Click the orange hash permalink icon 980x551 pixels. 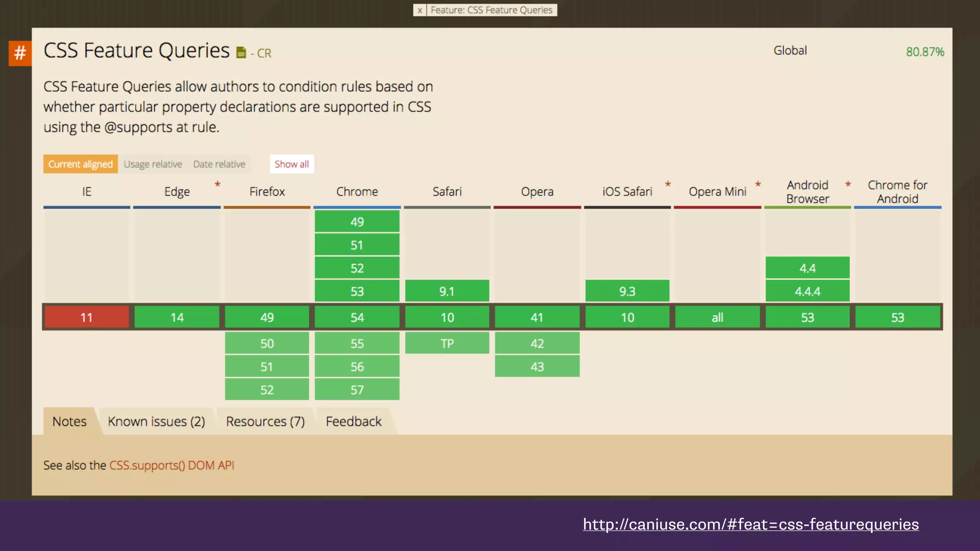point(20,53)
